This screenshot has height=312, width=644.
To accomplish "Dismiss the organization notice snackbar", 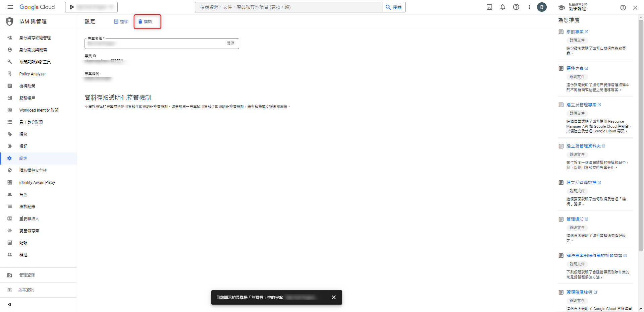I will (x=333, y=297).
